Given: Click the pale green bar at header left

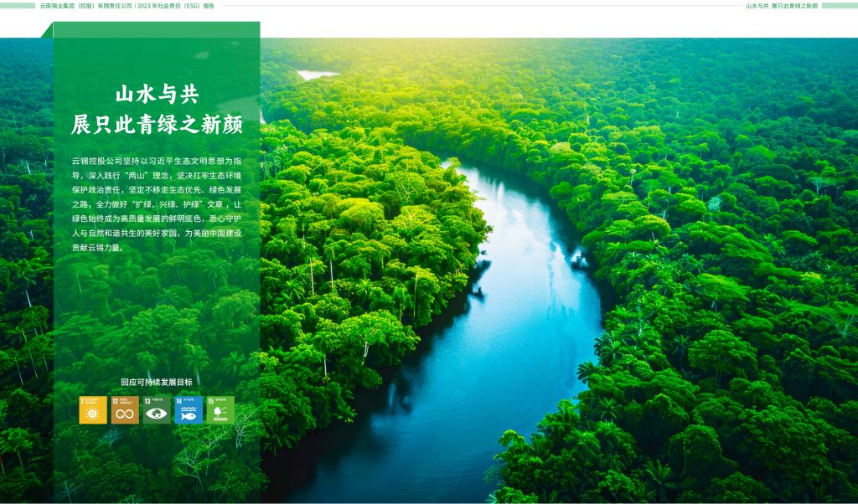Looking at the screenshot, I should (x=18, y=6).
